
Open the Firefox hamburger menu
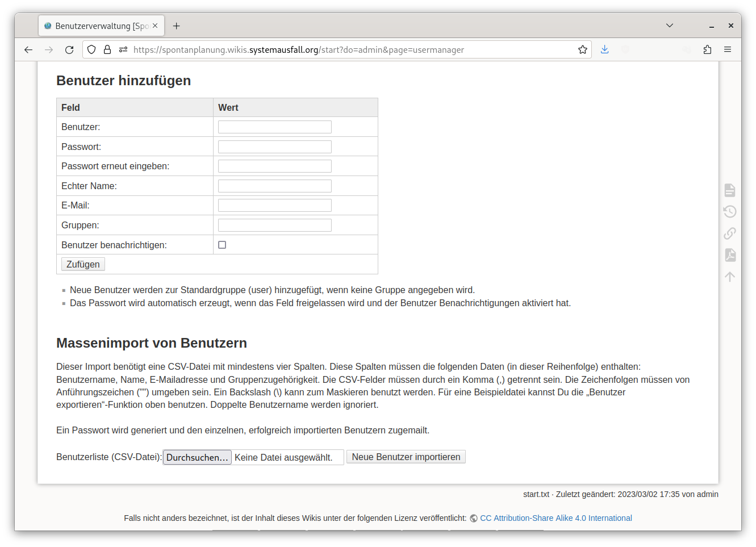(728, 49)
